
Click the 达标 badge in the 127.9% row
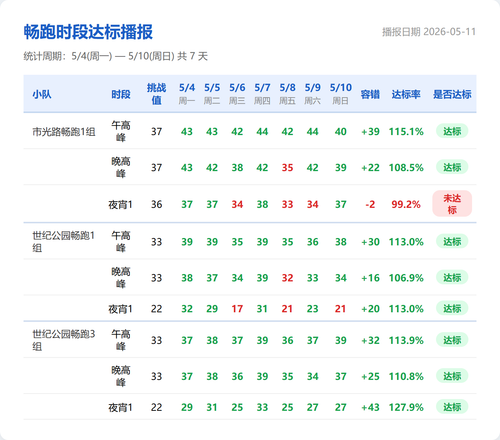(452, 407)
